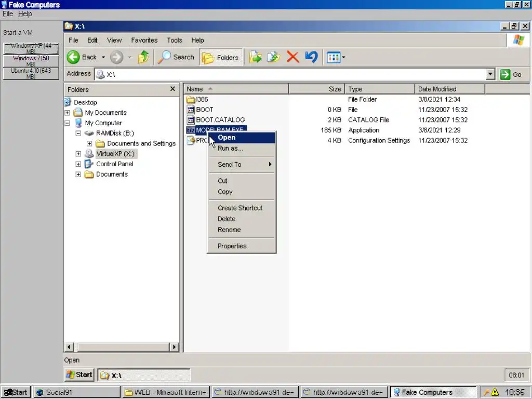Toggle the Folders pane button

(x=220, y=57)
